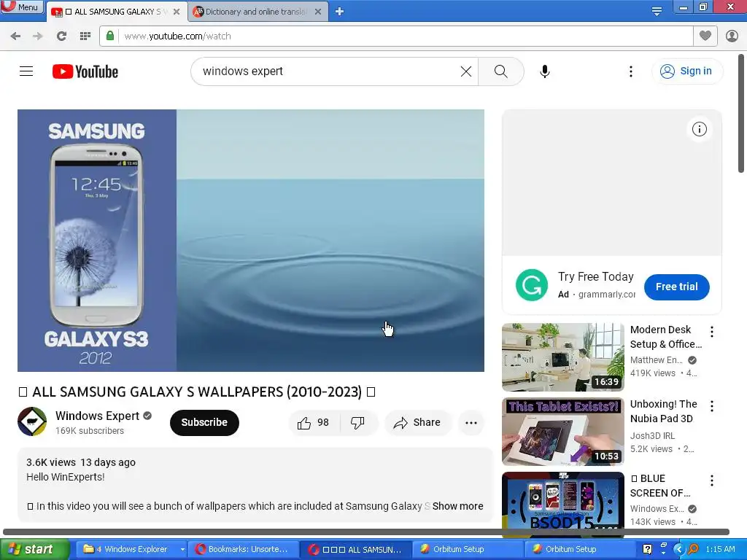The image size is (747, 560).
Task: Bookmark page with the heart icon
Action: pyautogui.click(x=705, y=36)
